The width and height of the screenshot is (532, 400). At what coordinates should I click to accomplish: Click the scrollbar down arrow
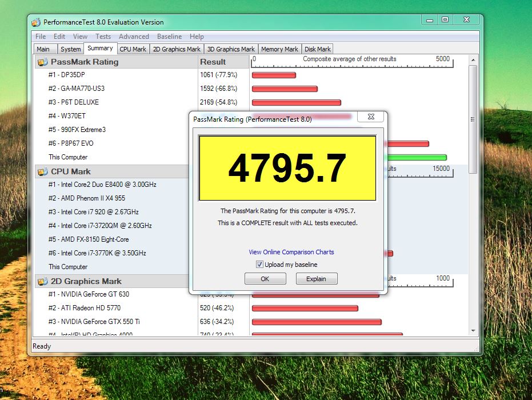pyautogui.click(x=473, y=331)
